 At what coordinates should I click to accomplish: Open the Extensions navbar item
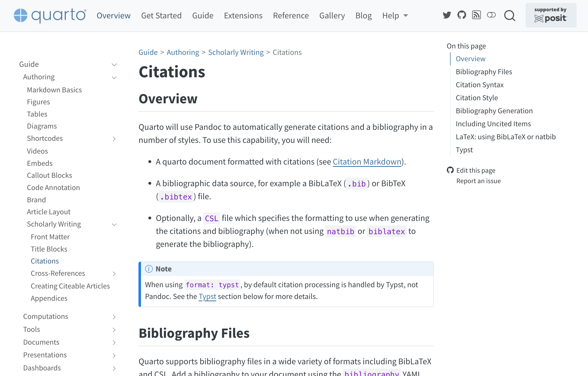pos(243,16)
